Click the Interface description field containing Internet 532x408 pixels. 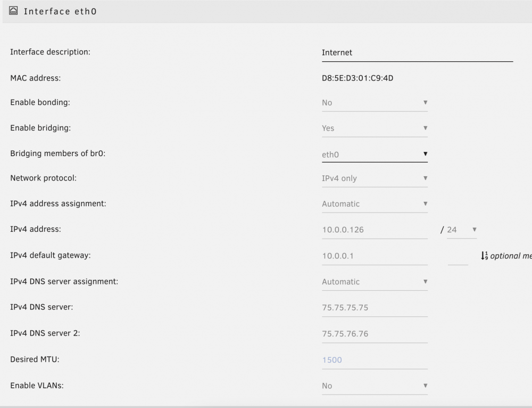pos(417,53)
